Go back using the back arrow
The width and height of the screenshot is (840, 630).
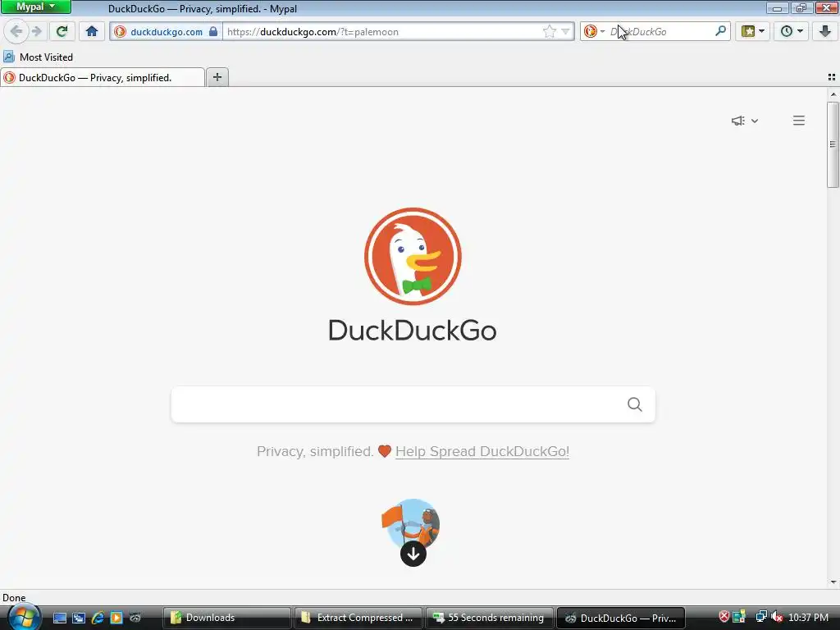pos(16,31)
